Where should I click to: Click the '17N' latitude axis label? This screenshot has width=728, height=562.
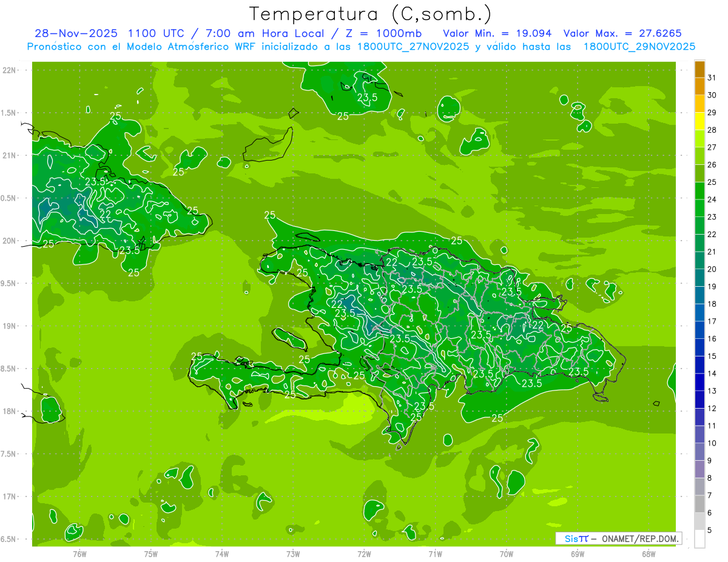(10, 497)
